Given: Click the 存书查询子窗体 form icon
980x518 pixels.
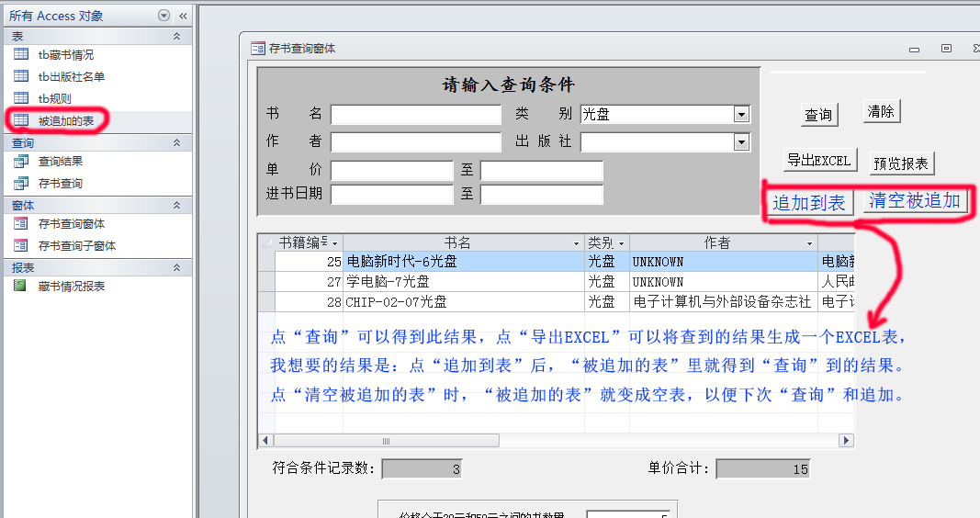Looking at the screenshot, I should click(x=21, y=245).
